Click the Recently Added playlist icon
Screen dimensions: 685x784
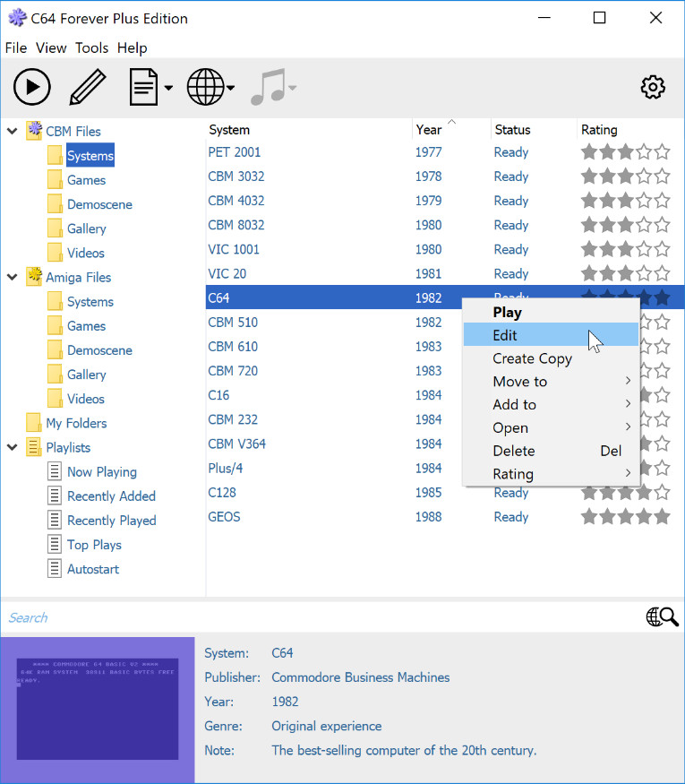[x=55, y=495]
